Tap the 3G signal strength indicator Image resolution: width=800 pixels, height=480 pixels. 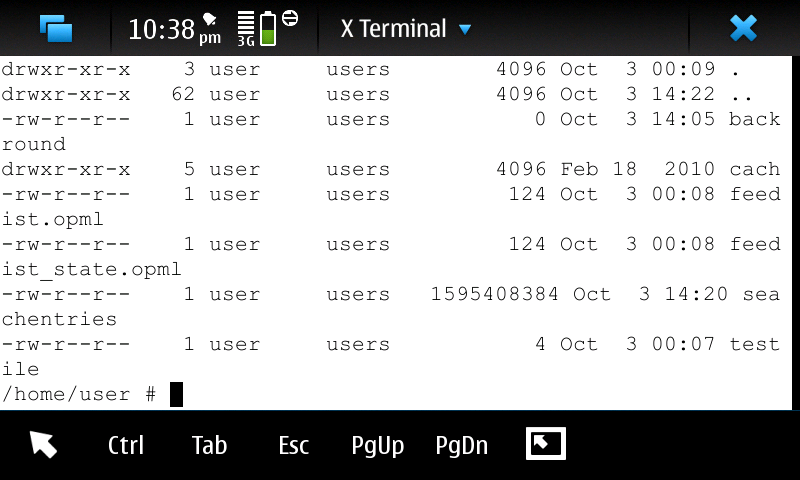pyautogui.click(x=246, y=29)
